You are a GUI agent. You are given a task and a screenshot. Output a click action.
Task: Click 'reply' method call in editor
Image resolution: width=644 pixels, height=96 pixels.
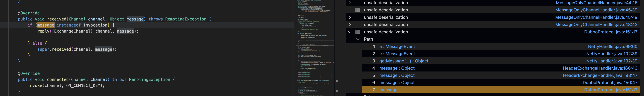pyautogui.click(x=43, y=31)
